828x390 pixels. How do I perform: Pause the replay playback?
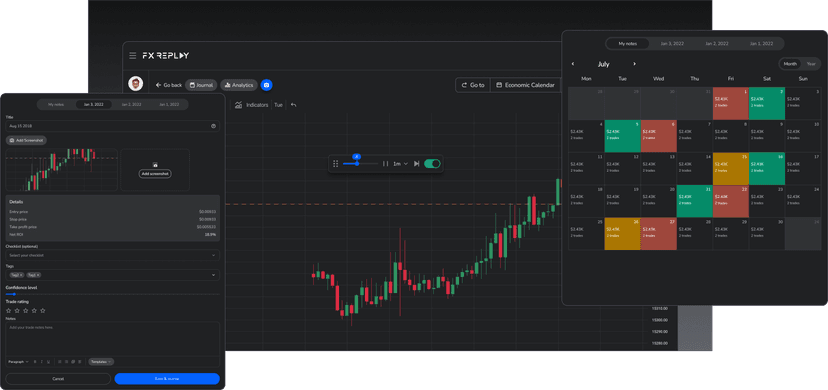click(385, 164)
